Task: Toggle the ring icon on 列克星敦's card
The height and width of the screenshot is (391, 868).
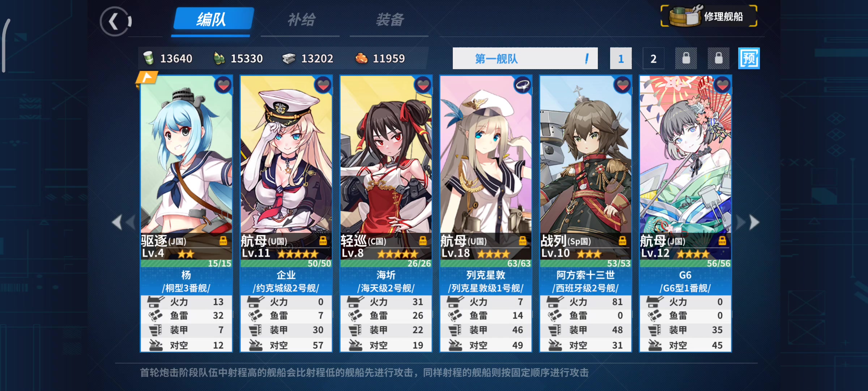Action: [523, 85]
